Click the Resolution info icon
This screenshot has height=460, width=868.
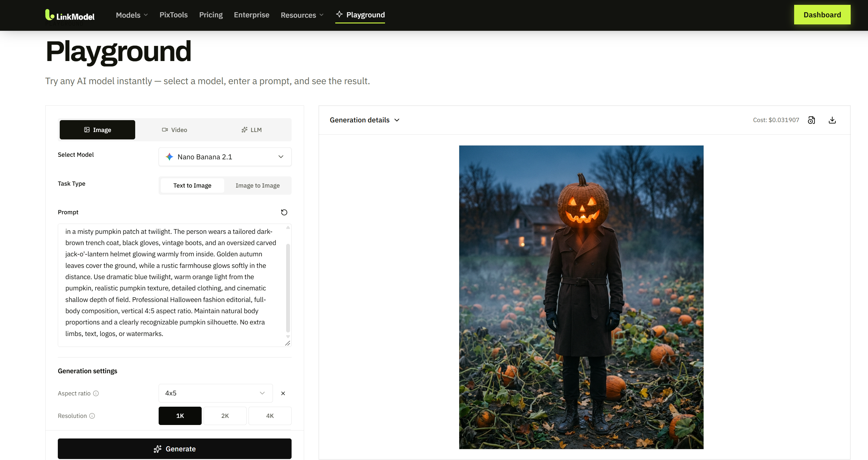point(92,416)
